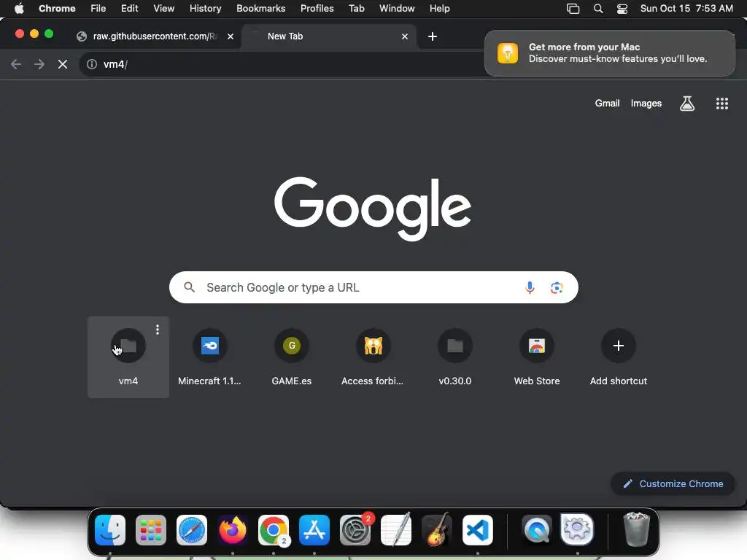Screen dimensions: 747x560
Task: Open Safari from the Dock
Action: [x=192, y=530]
